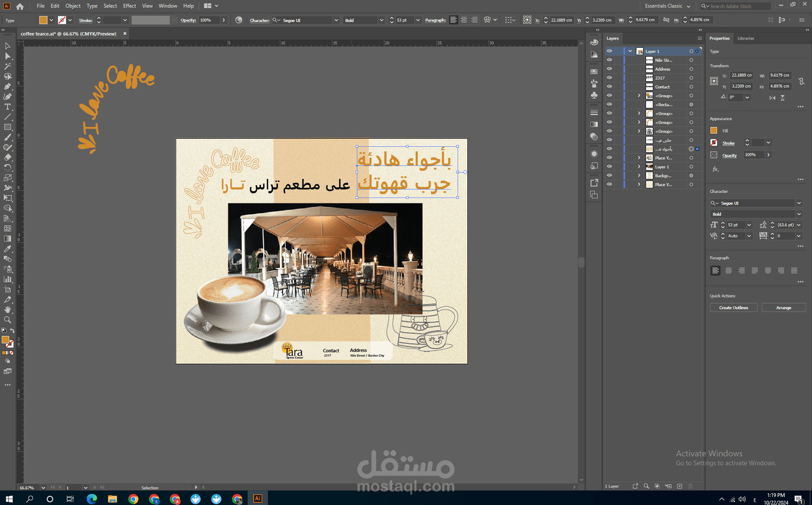This screenshot has height=505, width=812.
Task: Select the Free Transform tool
Action: tap(8, 198)
